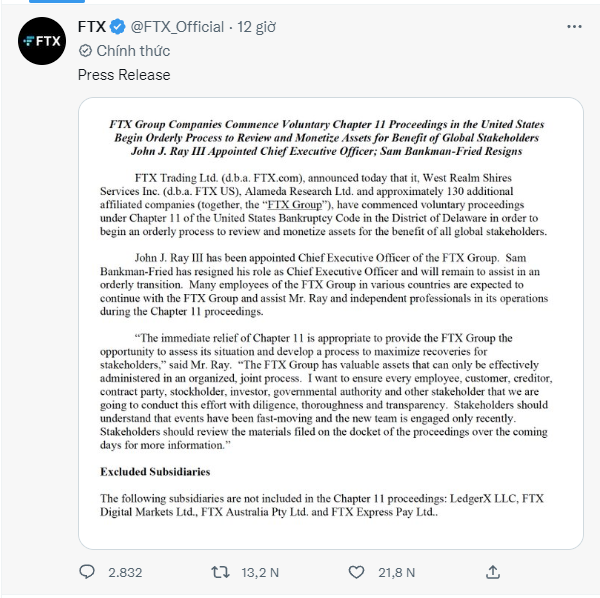Visit the @FTX_Official handle
Image resolution: width=600 pixels, height=598 pixels.
pos(177,27)
